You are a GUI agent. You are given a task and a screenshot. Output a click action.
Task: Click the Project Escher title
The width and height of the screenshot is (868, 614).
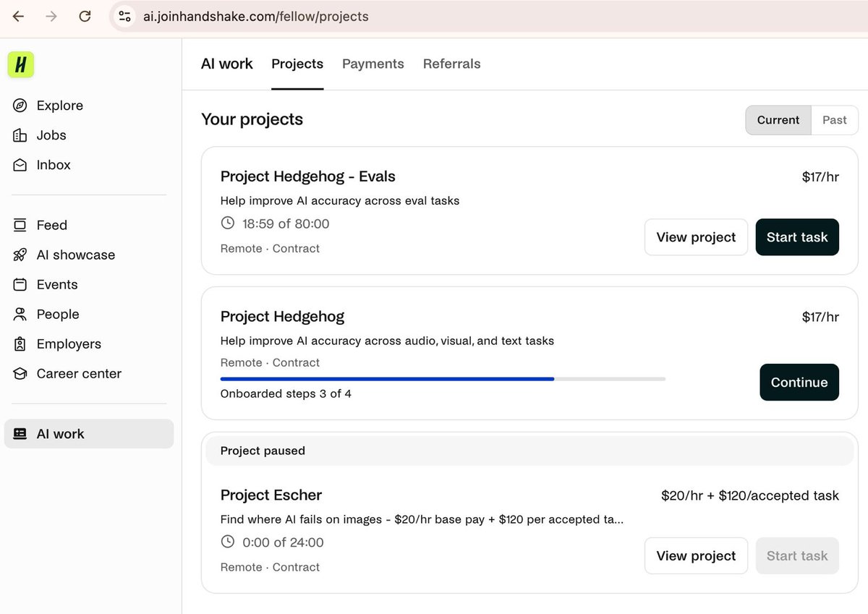(x=271, y=495)
